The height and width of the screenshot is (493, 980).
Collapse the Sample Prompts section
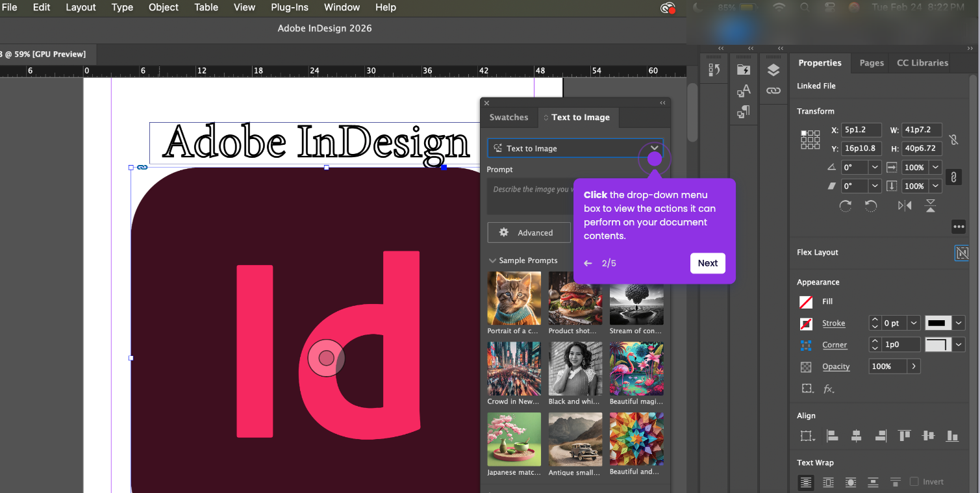[492, 260]
